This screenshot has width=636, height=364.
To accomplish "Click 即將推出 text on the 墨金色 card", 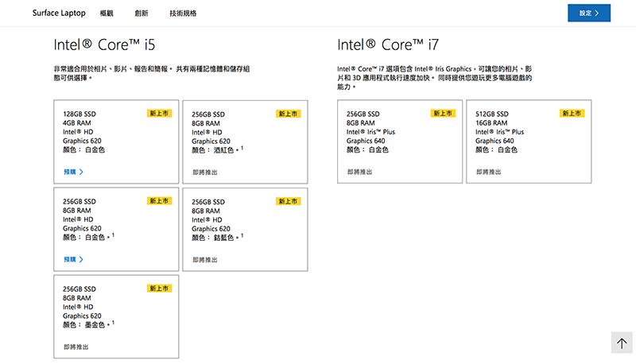I will (76, 347).
